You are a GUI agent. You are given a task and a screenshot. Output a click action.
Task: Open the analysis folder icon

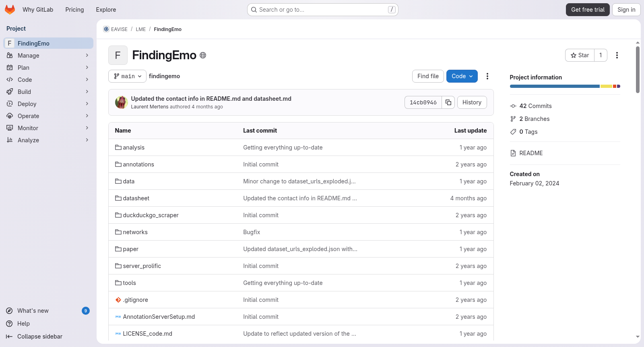coord(118,148)
